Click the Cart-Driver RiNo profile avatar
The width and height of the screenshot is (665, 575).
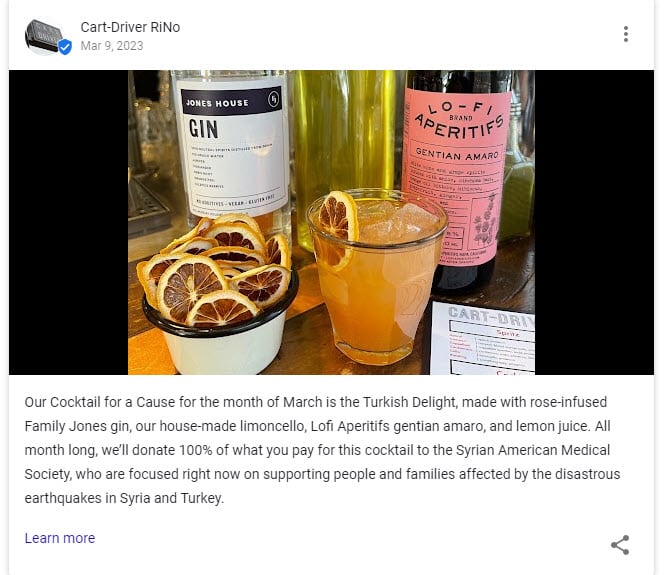click(x=46, y=36)
